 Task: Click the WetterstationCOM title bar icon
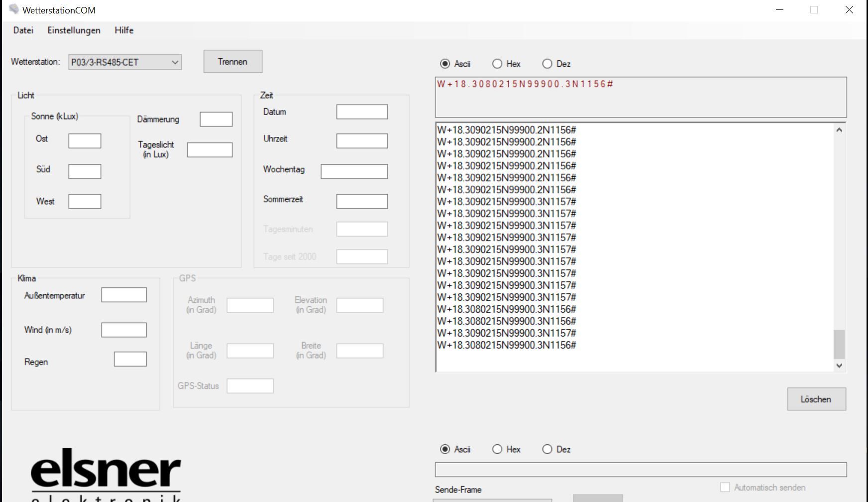tap(13, 9)
